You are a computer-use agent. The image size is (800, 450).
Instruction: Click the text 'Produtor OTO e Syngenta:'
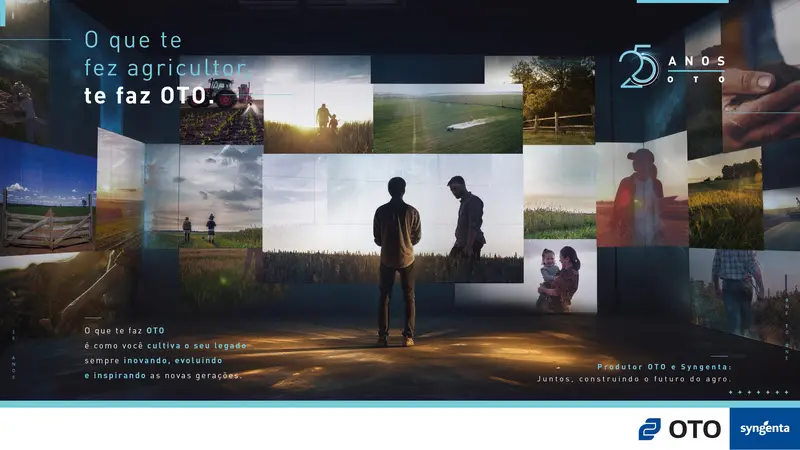coord(664,367)
